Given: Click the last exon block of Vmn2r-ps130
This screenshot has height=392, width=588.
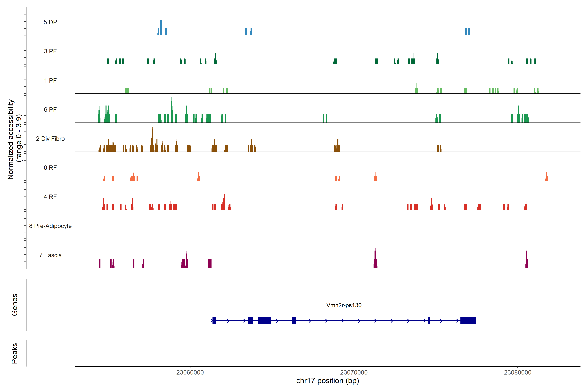Looking at the screenshot, I should (468, 320).
